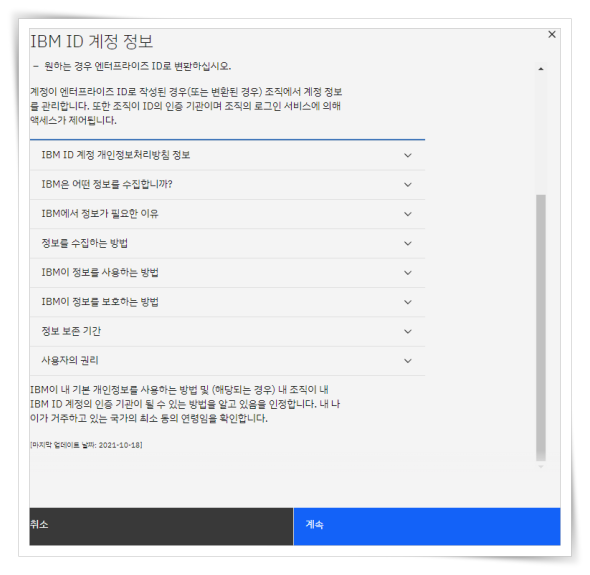590x575 pixels.
Task: Select the IBM은 어떤 정보를 수집합니까? label
Action: click(107, 184)
